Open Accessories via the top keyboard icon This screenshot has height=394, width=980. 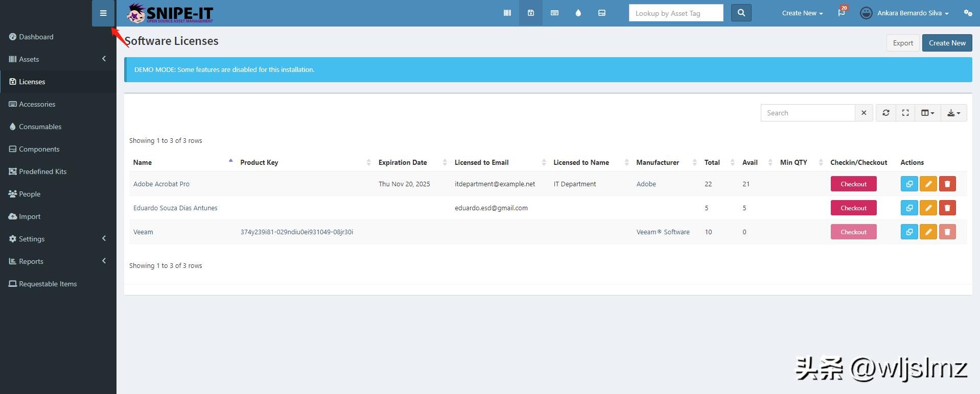click(554, 13)
